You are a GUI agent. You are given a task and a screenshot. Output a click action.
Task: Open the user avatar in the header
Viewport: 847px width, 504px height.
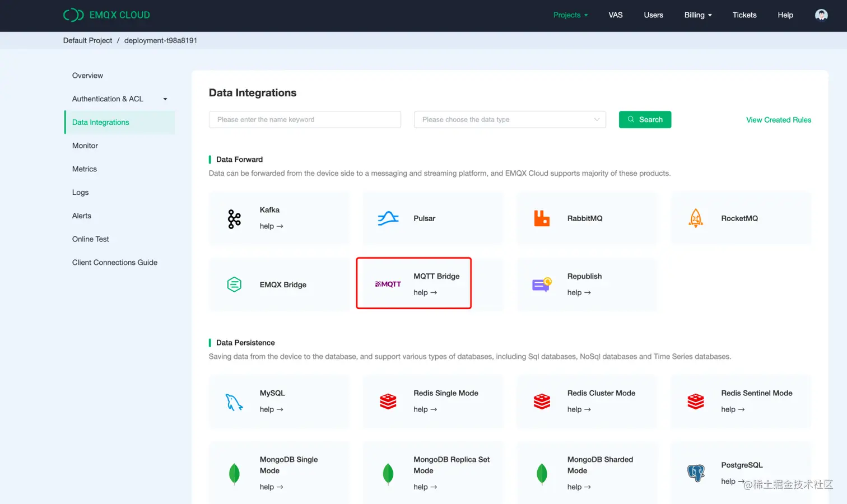tap(821, 15)
